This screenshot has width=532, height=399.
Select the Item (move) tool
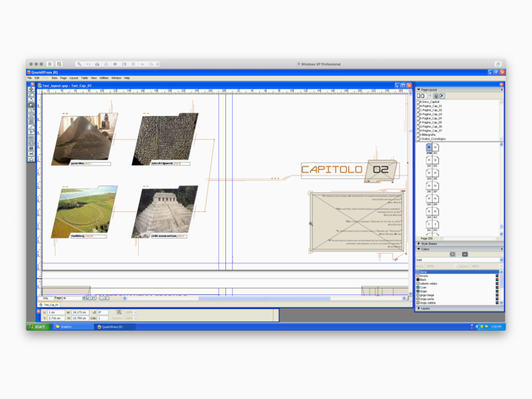click(x=31, y=89)
